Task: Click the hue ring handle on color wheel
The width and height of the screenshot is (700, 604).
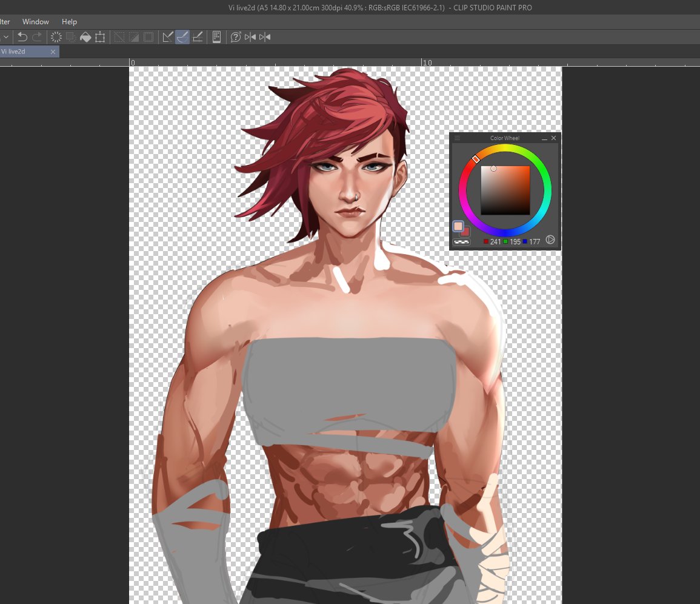Action: [476, 159]
